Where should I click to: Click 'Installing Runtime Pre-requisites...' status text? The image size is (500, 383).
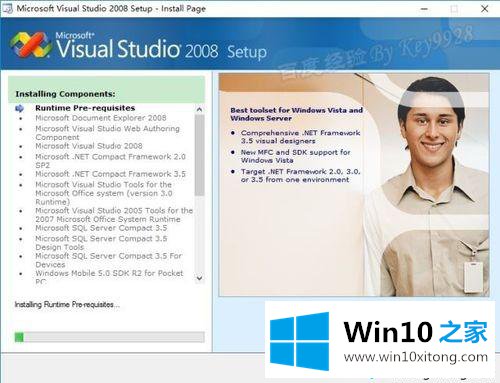coord(67,304)
